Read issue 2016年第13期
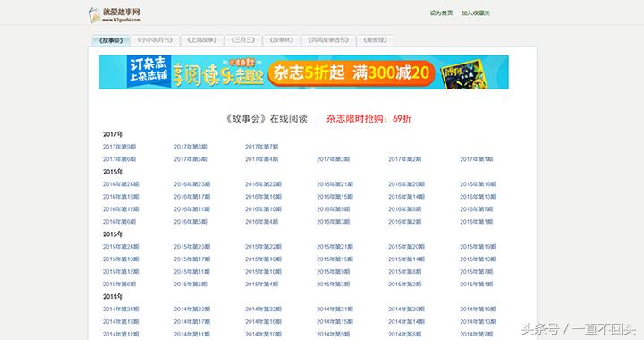The image size is (644, 340). (x=478, y=197)
